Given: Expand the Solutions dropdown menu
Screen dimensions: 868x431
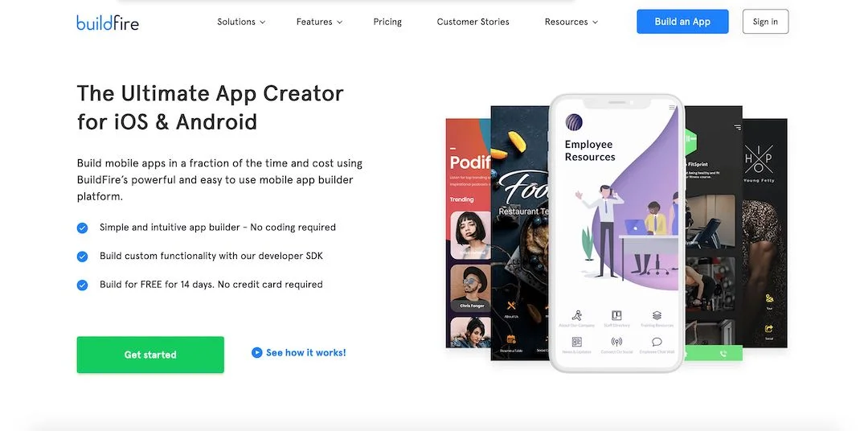Looking at the screenshot, I should tap(241, 23).
